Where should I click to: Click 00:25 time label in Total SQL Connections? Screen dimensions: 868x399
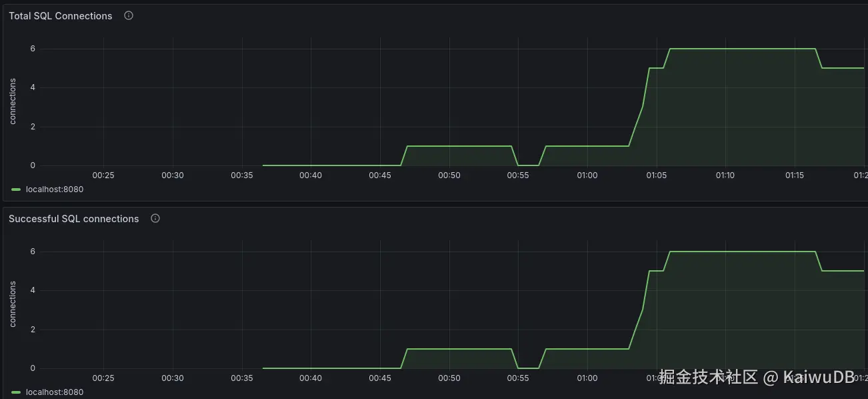(103, 175)
